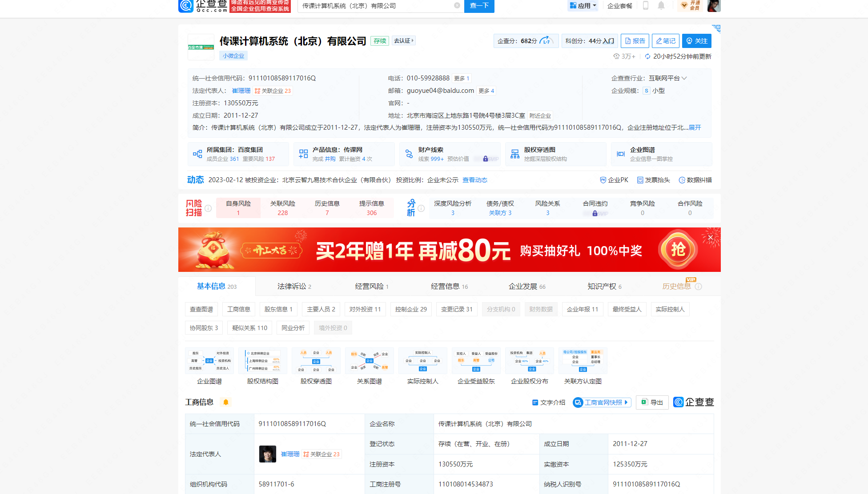Switch to the 企业发展 tab
868x494 pixels.
point(527,286)
